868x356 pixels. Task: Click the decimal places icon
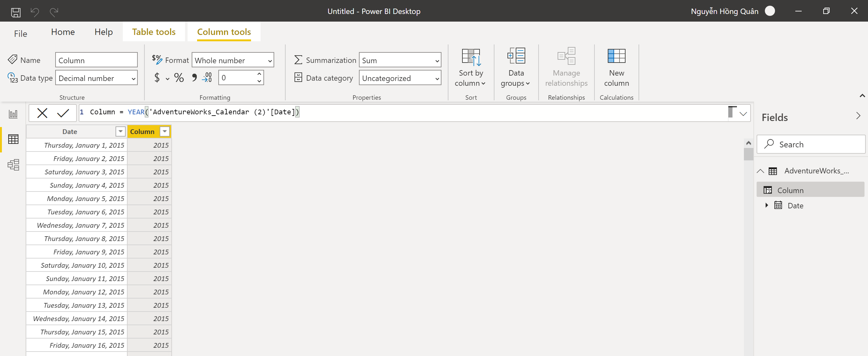click(207, 77)
